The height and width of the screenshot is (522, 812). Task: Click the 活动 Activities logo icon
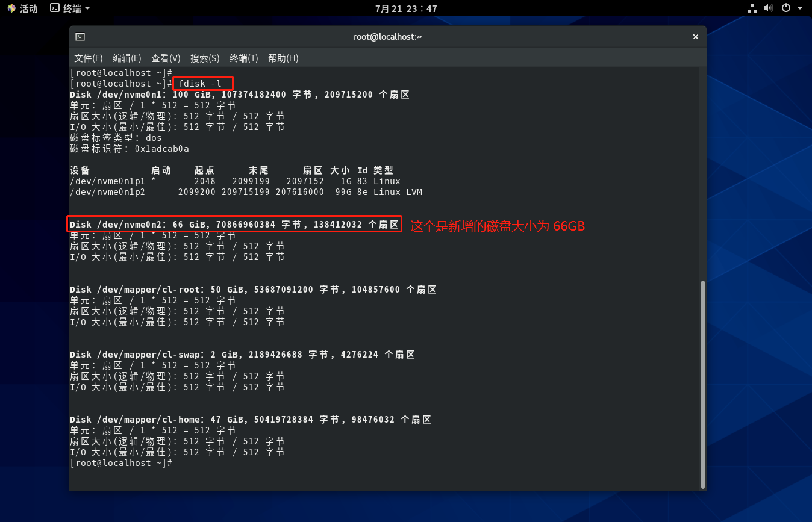pyautogui.click(x=11, y=8)
